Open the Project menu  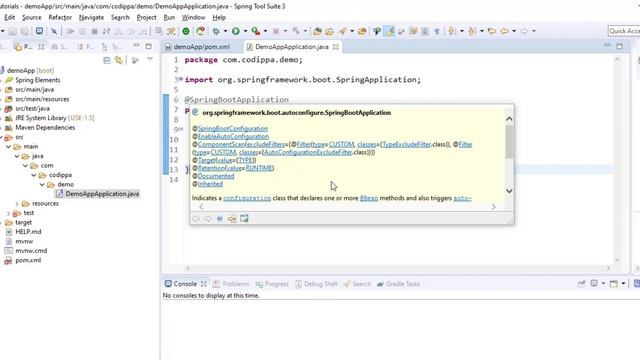point(146,18)
